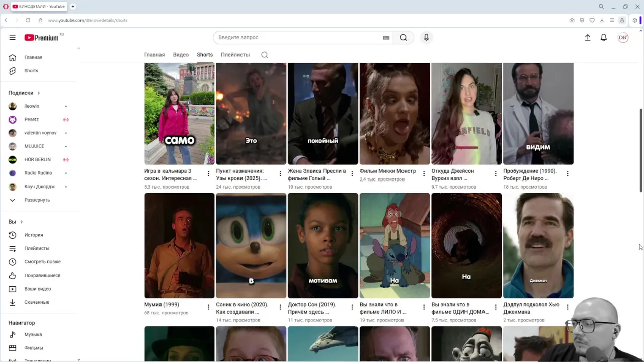Open Доктор Сон (2019) short title
The width and height of the screenshot is (644, 362).
tap(312, 308)
